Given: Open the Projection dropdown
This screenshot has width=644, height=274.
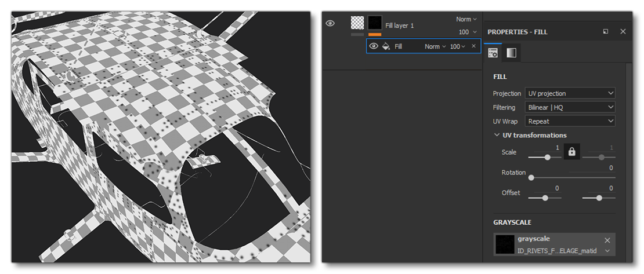Looking at the screenshot, I should click(569, 93).
